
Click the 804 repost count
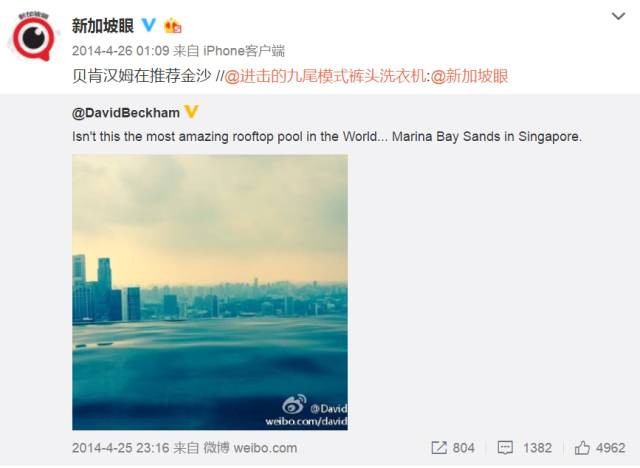point(463,448)
